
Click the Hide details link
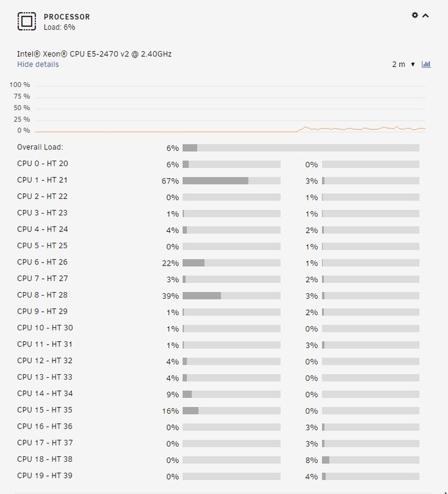coord(38,64)
